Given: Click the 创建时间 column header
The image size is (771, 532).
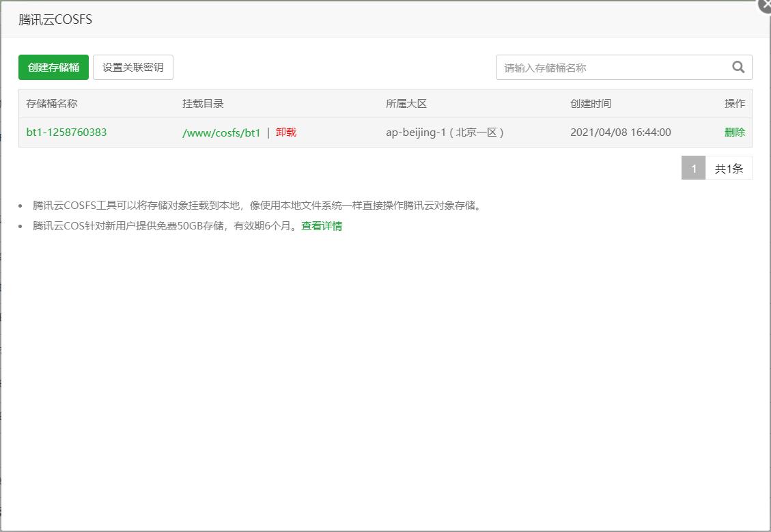Looking at the screenshot, I should pos(591,104).
